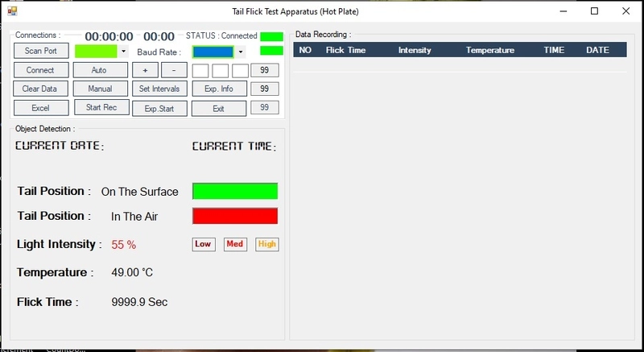The height and width of the screenshot is (352, 644).
Task: Click the minus (-) button
Action: coord(174,70)
